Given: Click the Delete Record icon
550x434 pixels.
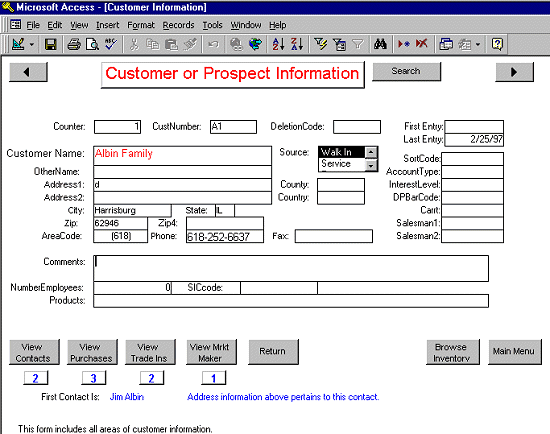Looking at the screenshot, I should click(x=421, y=45).
